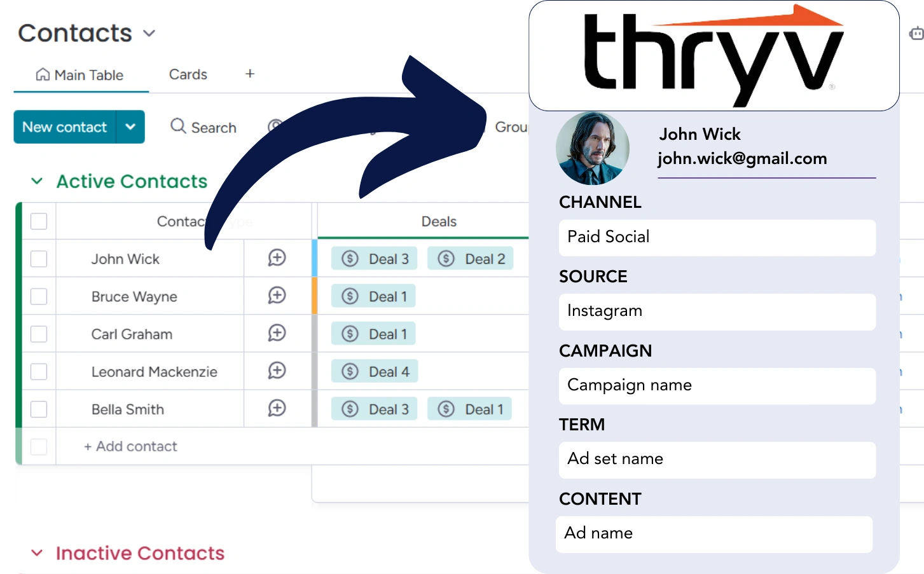Expand the Inactive Contacts group
Viewport: 924px width, 574px height.
click(37, 553)
